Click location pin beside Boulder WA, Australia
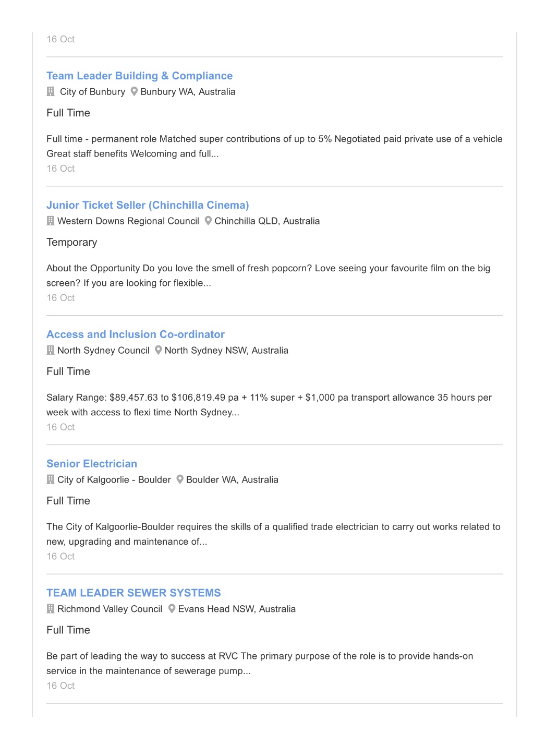Screen dimensions: 534x756 pyautogui.click(x=180, y=479)
